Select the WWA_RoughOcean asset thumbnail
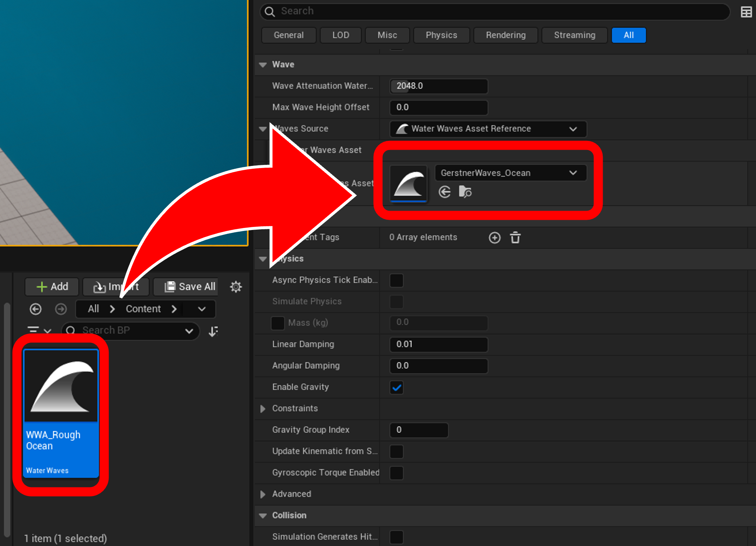The height and width of the screenshot is (546, 756). pos(61,386)
